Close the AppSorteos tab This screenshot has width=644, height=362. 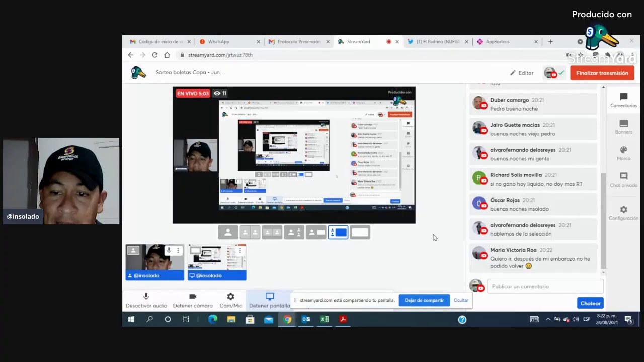(x=536, y=42)
